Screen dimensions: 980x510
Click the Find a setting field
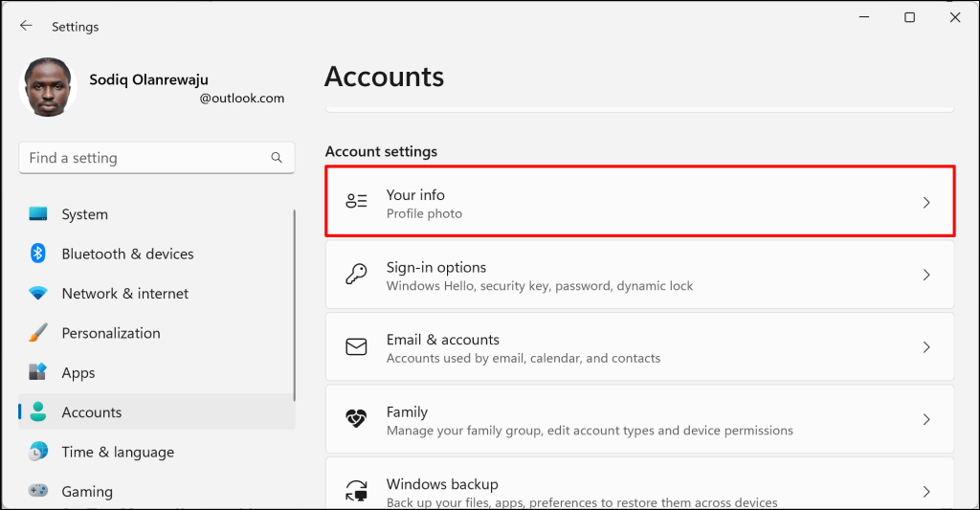pyautogui.click(x=144, y=158)
